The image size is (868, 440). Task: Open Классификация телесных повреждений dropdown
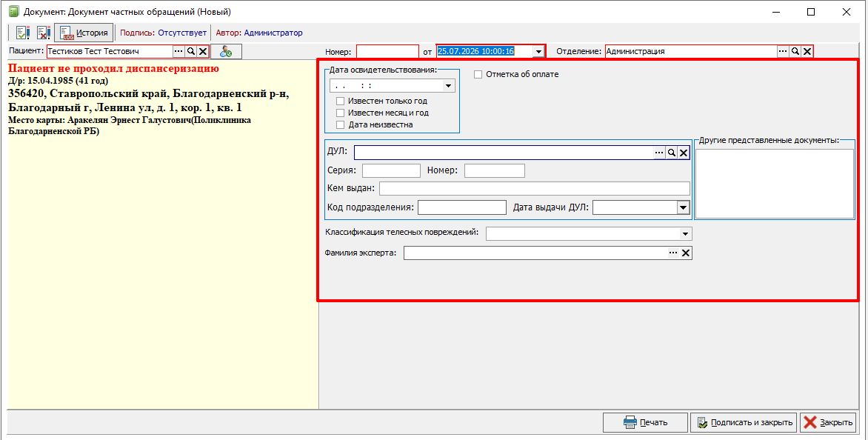[x=685, y=234]
